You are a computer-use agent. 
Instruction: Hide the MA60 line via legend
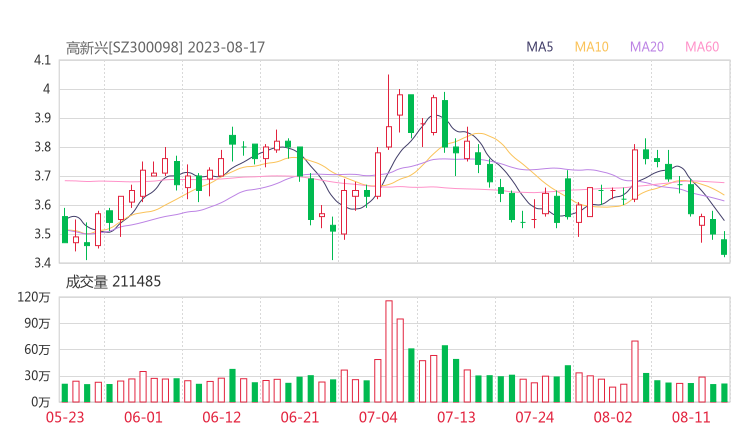(702, 47)
